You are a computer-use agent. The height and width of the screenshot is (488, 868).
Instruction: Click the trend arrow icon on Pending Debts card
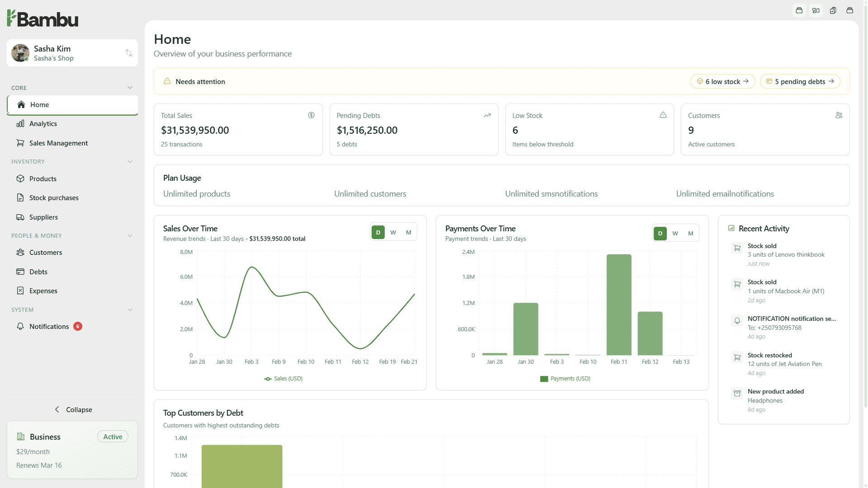click(x=487, y=115)
